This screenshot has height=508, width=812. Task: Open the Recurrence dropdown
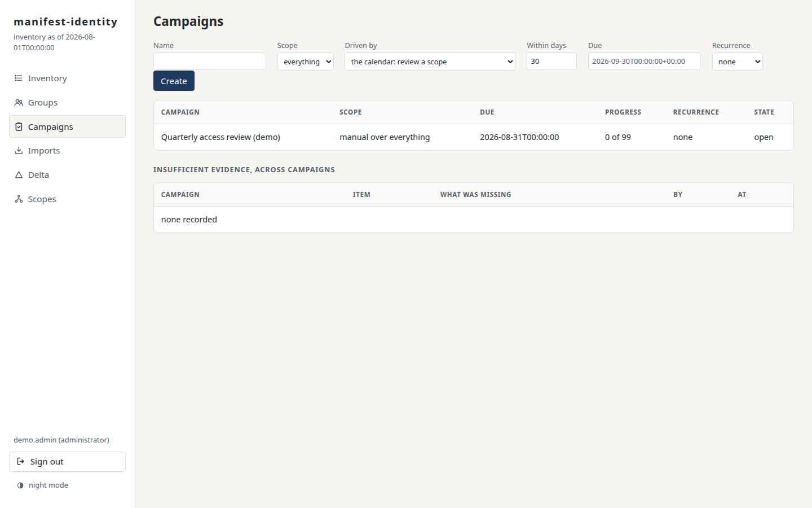(x=737, y=62)
